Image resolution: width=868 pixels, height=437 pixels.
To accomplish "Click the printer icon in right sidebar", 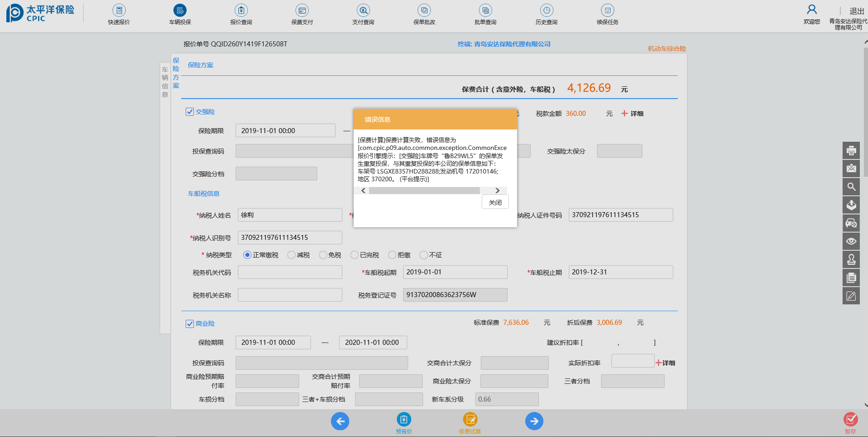I will pos(851,150).
